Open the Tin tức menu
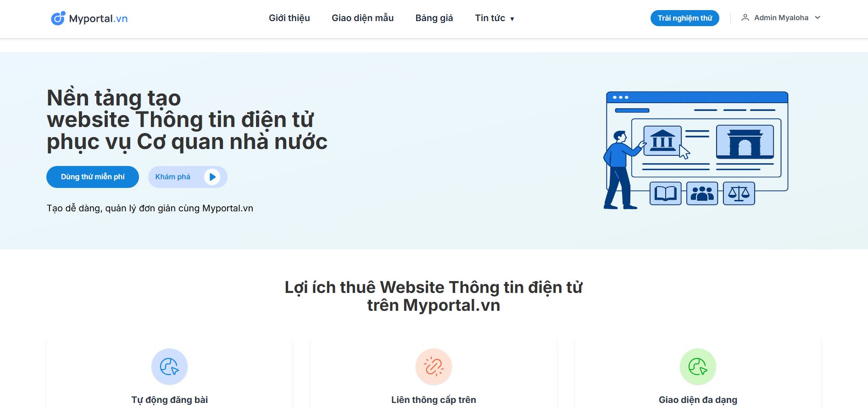 [x=490, y=18]
